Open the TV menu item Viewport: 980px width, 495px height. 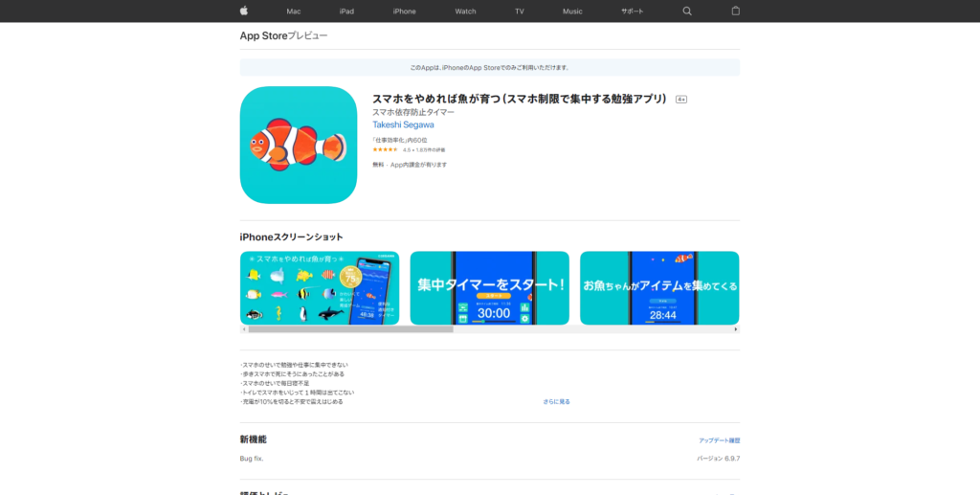(520, 11)
